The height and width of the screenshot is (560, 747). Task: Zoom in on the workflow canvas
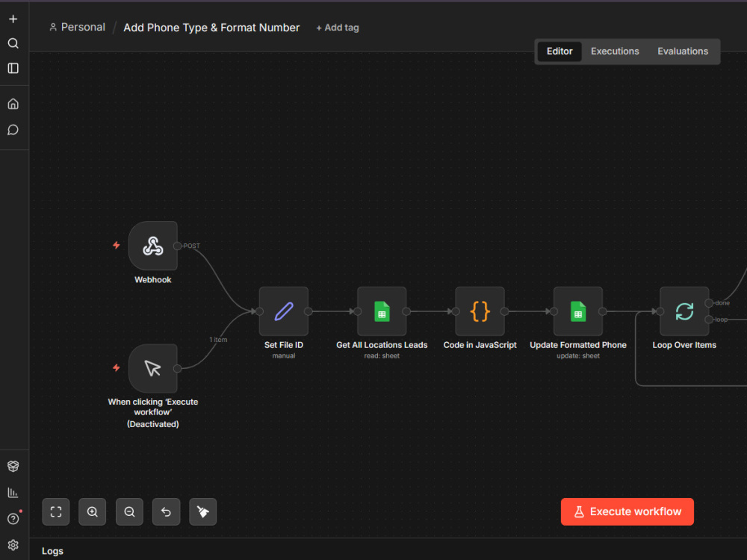pyautogui.click(x=93, y=512)
